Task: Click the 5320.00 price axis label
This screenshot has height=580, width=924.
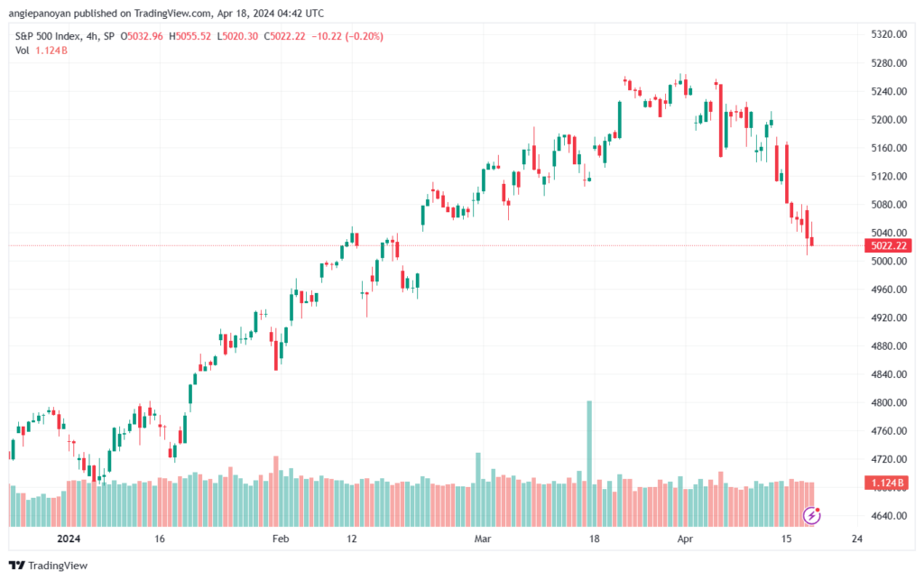Action: pos(889,34)
